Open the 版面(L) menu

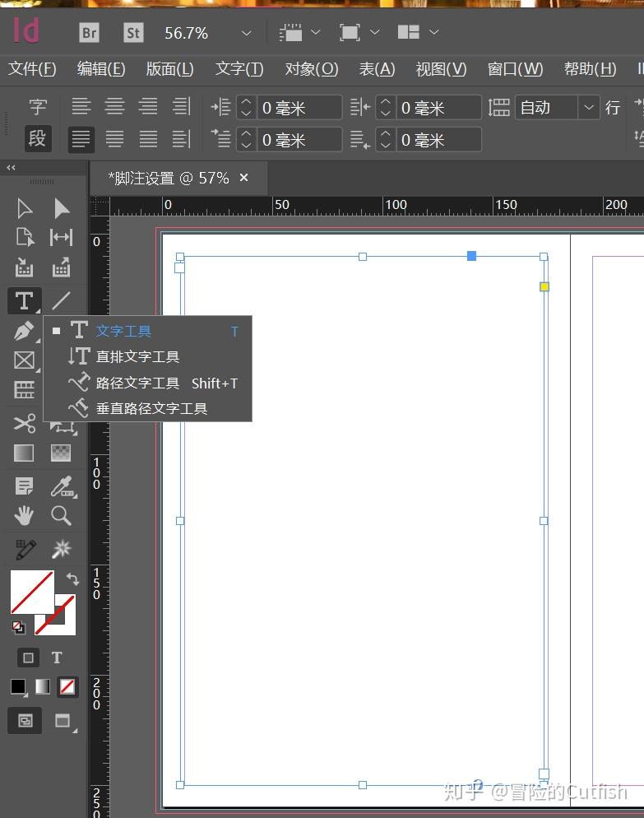click(170, 68)
